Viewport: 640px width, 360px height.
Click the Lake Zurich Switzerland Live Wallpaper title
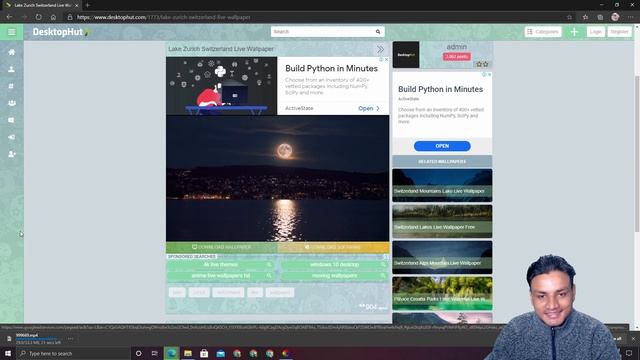click(x=221, y=49)
